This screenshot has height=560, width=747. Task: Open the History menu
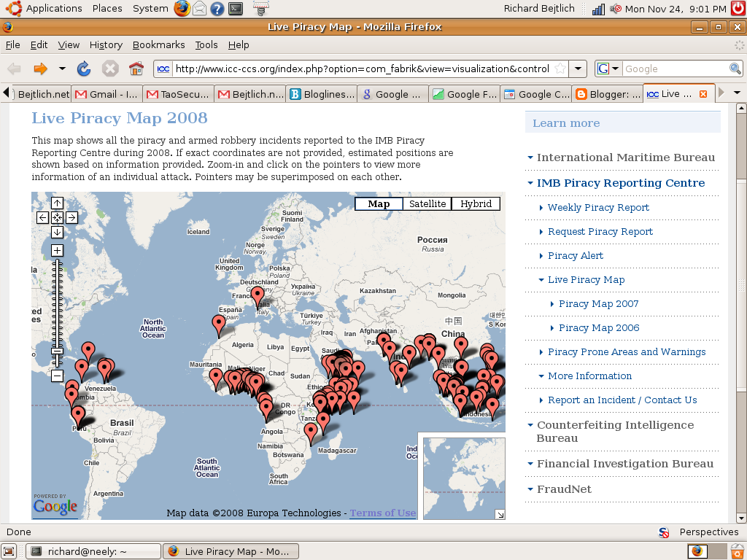click(106, 44)
